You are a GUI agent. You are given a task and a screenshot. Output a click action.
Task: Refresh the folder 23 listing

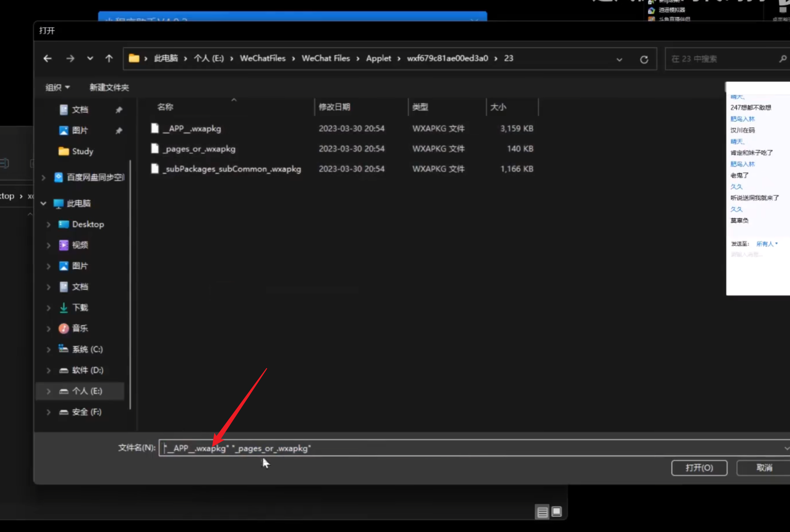tap(644, 59)
